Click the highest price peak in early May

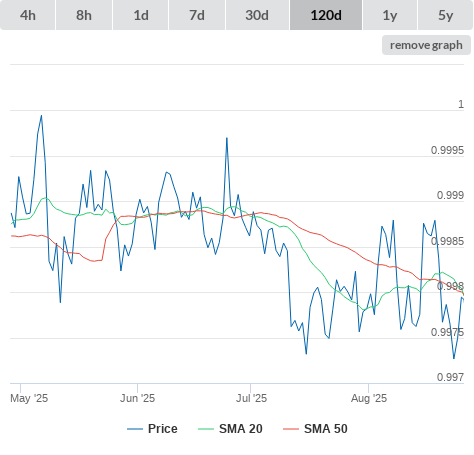[x=41, y=116]
